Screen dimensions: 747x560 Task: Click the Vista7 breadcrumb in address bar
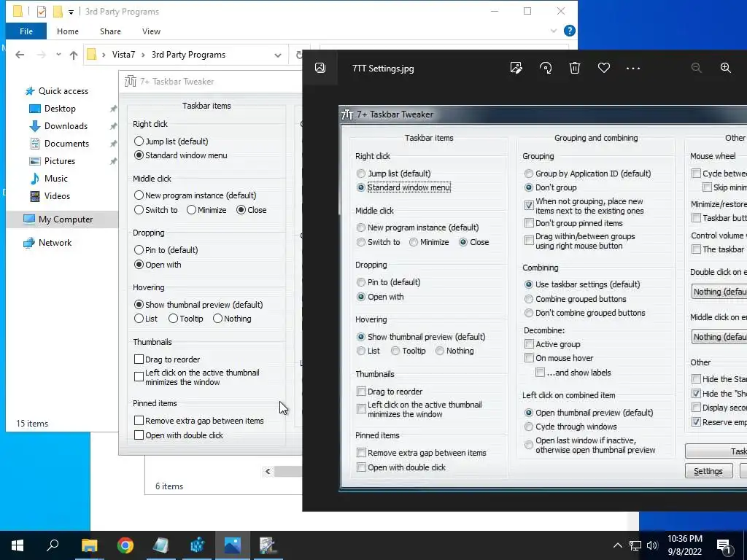tap(123, 55)
